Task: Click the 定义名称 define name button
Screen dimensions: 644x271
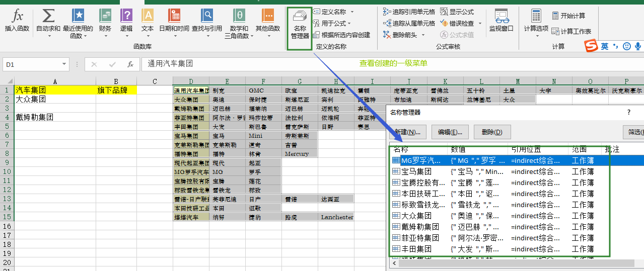Action: tap(330, 11)
